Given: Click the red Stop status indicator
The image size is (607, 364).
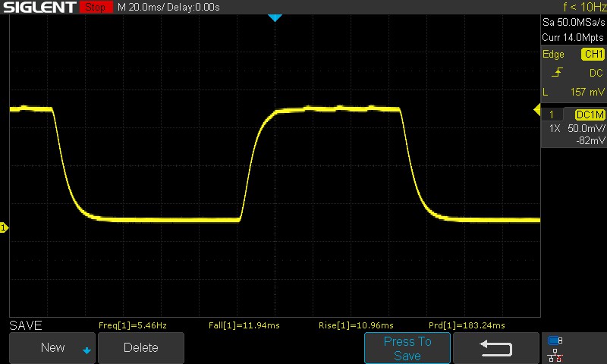Looking at the screenshot, I should click(x=96, y=7).
